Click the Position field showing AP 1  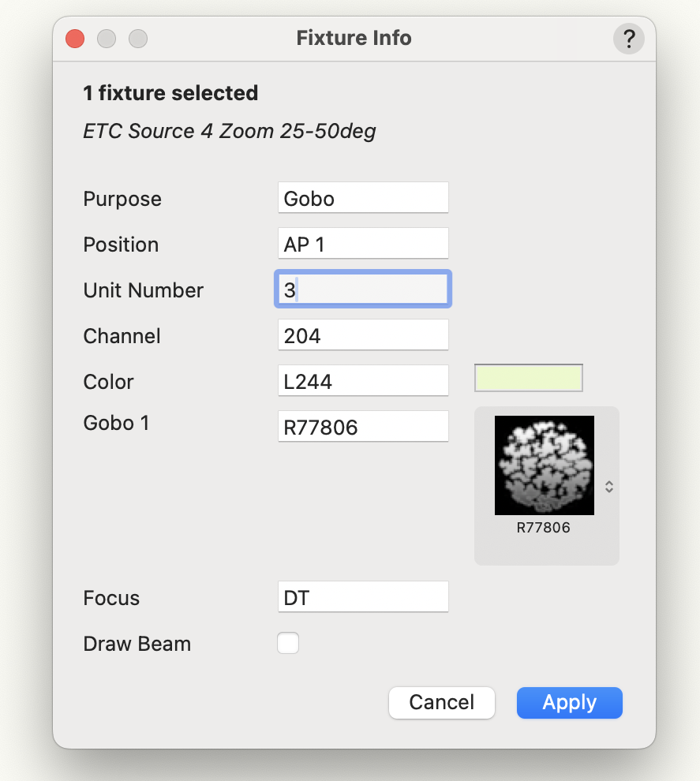pyautogui.click(x=363, y=244)
